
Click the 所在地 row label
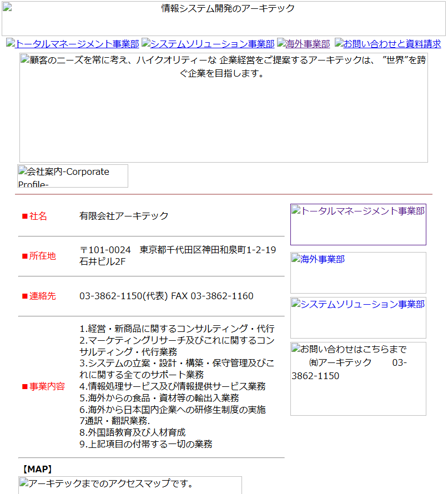pyautogui.click(x=39, y=256)
